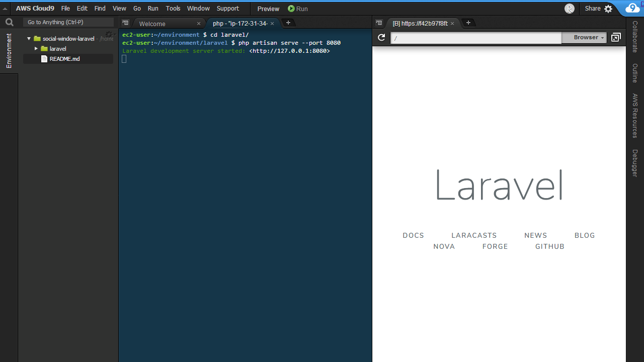Click 'php artisan serve --port 8080' text
This screenshot has width=644, height=362.
coord(289,43)
